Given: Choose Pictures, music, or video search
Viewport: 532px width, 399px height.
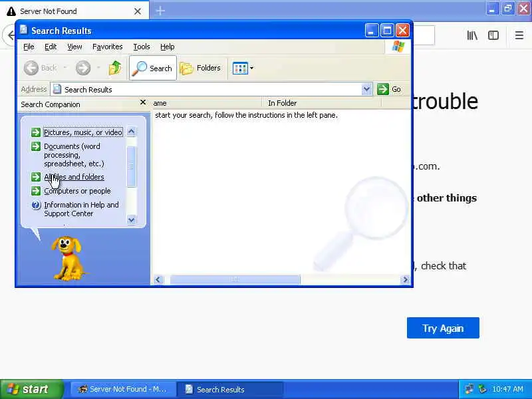Looking at the screenshot, I should (83, 132).
